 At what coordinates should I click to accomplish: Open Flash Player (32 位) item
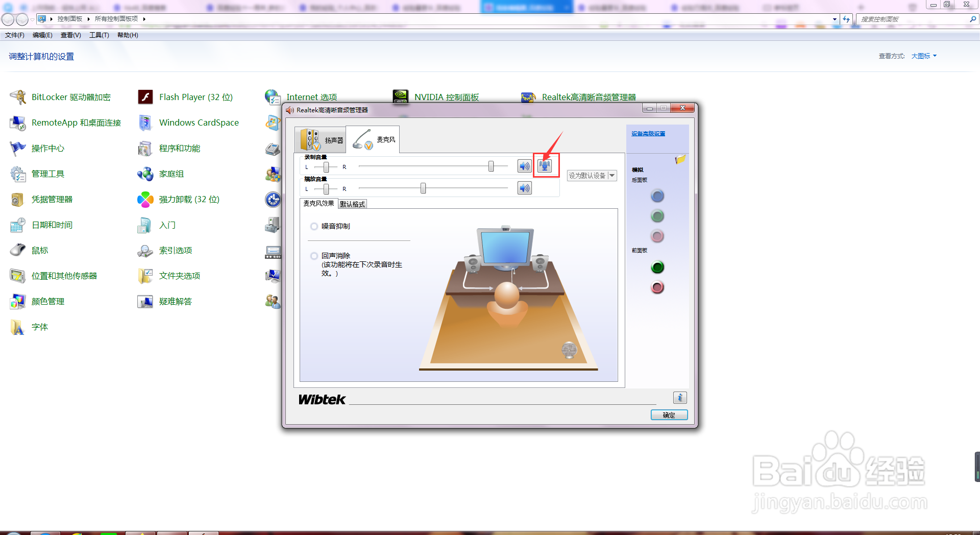[x=185, y=97]
